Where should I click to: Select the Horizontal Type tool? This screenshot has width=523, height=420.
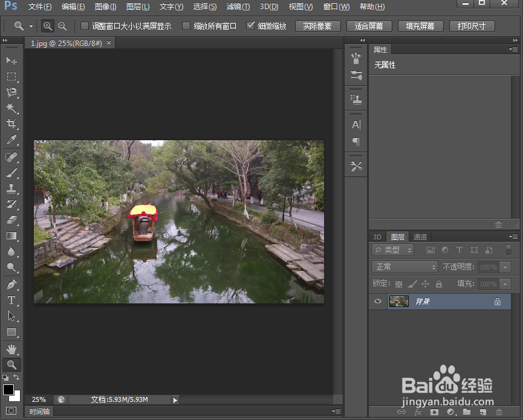11,300
